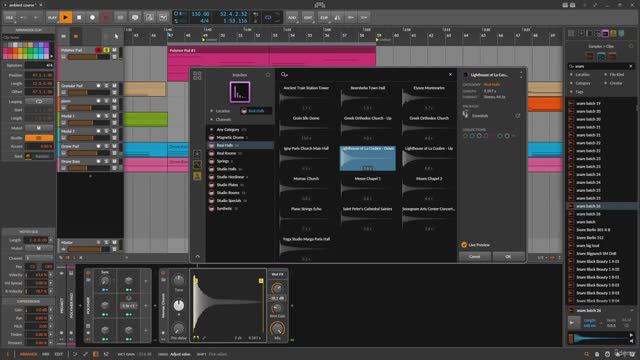Image resolution: width=640 pixels, height=360 pixels.
Task: Click the Cancel button in browser
Action: click(x=475, y=257)
